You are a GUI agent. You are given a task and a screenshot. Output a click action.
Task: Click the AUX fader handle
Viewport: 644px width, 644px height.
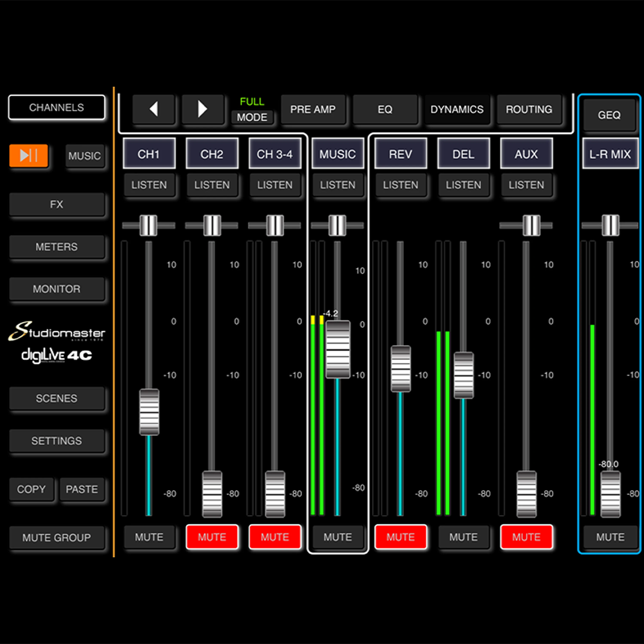point(526,494)
